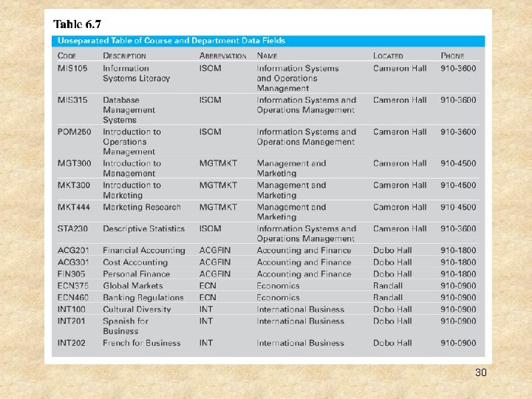
Task: Click slide page number 30
Action: (x=481, y=372)
